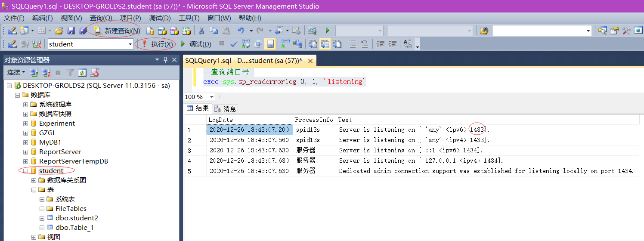
Task: Click the Analysis Services MDX Query icon
Action: [x=162, y=31]
